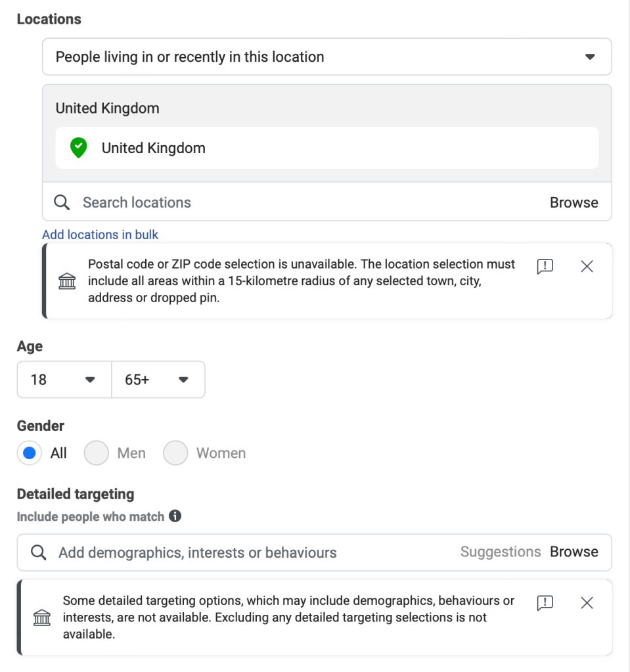Dismiss the postal code unavailable notice
This screenshot has height=672, width=630.
pyautogui.click(x=587, y=266)
